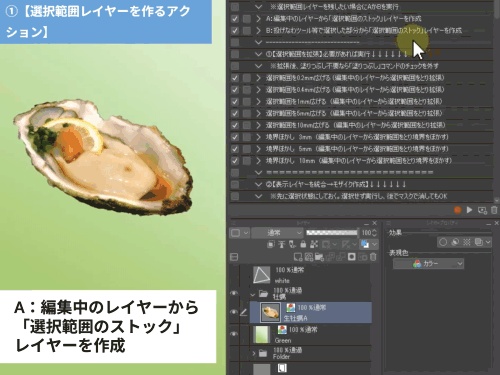Create a new layer folder
Viewport: 500px width, 375px height.
pos(319,257)
